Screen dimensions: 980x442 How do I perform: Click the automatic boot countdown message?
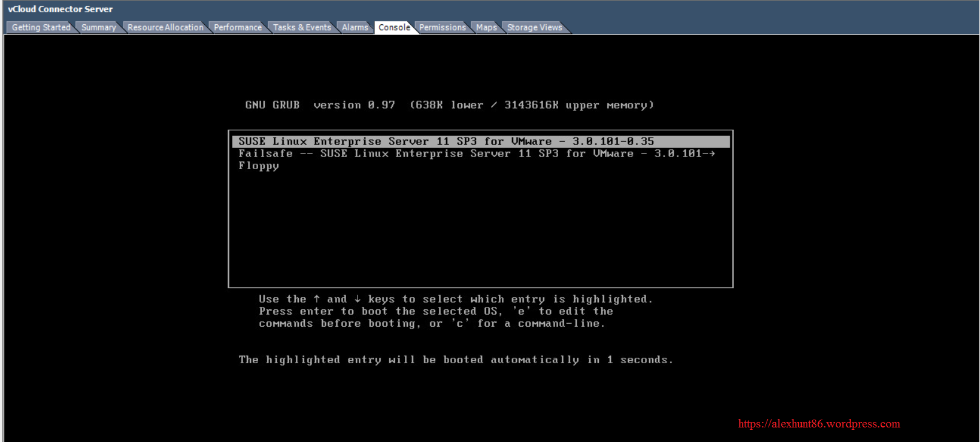456,360
